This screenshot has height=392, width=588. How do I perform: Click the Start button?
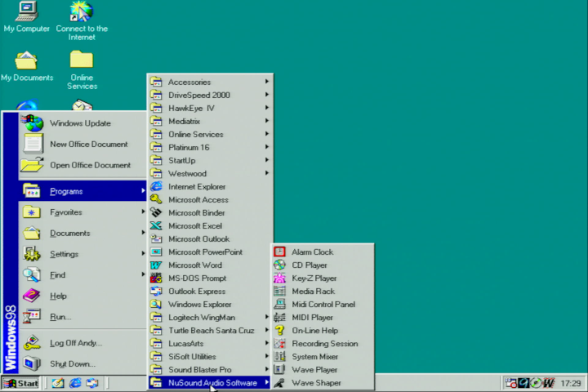point(21,383)
